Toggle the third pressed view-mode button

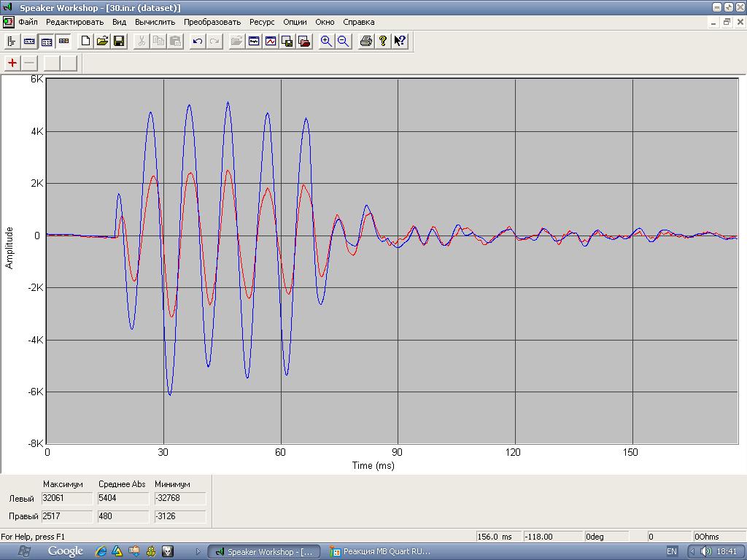[x=47, y=42]
